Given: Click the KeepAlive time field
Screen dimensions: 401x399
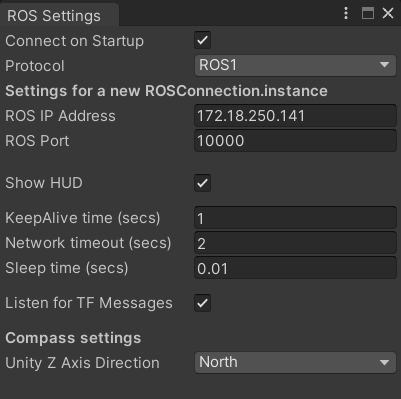Looking at the screenshot, I should pyautogui.click(x=295, y=218).
